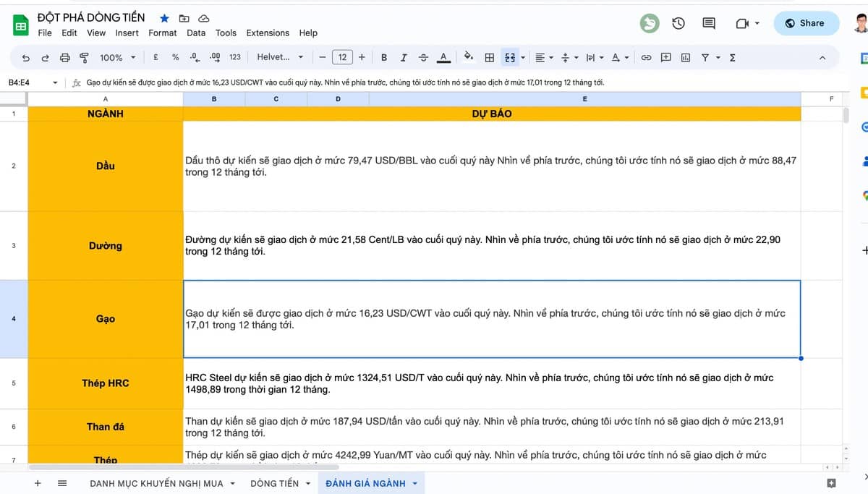Screen dimensions: 868x494
Task: Select the Insert chart icon
Action: point(684,56)
